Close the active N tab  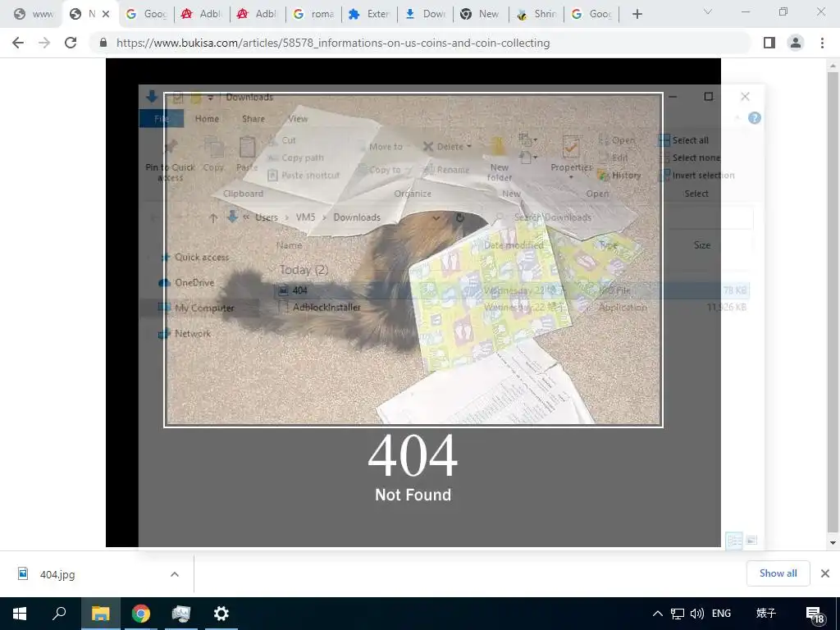coord(106,14)
